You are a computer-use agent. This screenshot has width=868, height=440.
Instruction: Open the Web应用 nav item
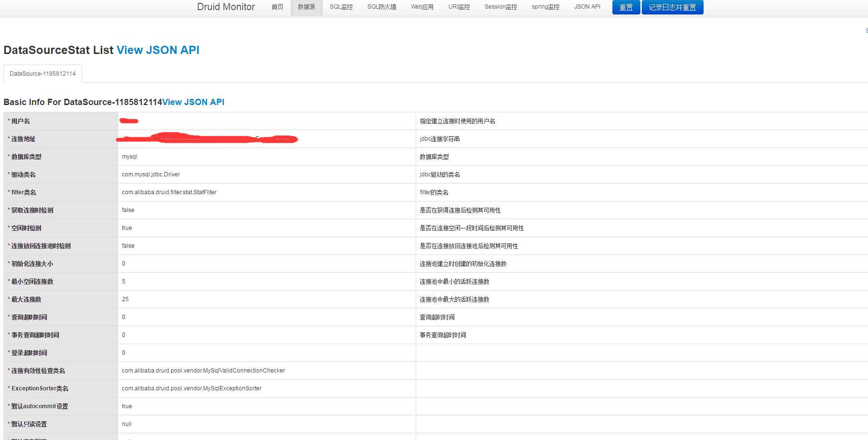point(422,7)
